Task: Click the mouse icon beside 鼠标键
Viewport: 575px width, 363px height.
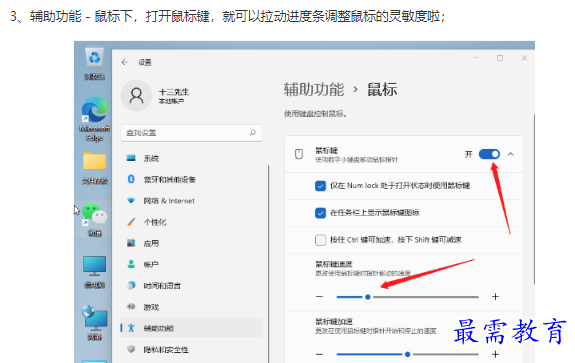Action: 299,154
